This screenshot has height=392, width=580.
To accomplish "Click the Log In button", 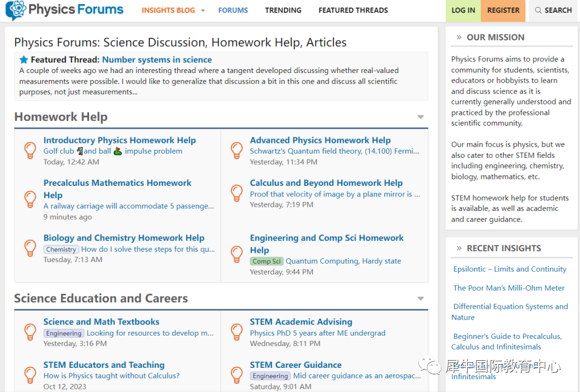I will tap(463, 10).
